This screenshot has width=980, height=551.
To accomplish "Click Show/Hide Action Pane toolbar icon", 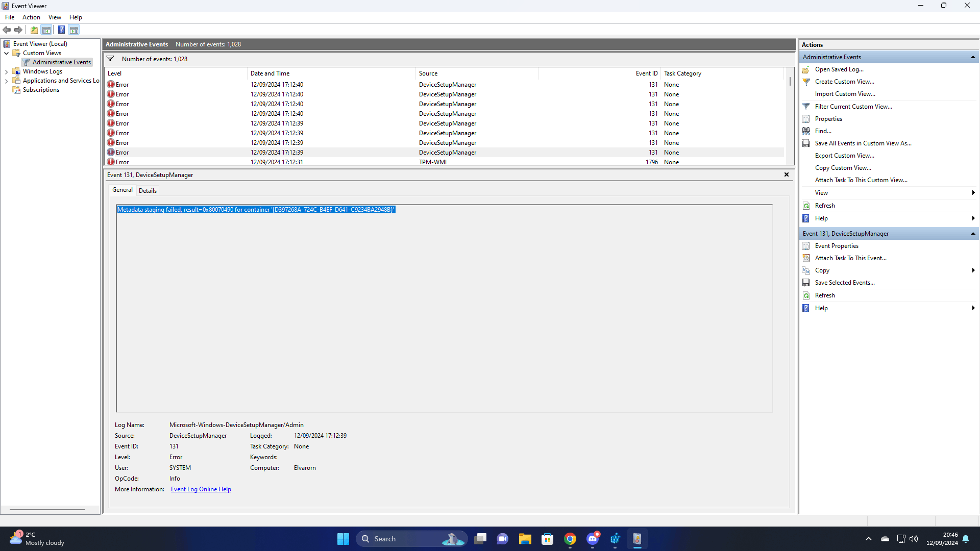I will click(74, 30).
